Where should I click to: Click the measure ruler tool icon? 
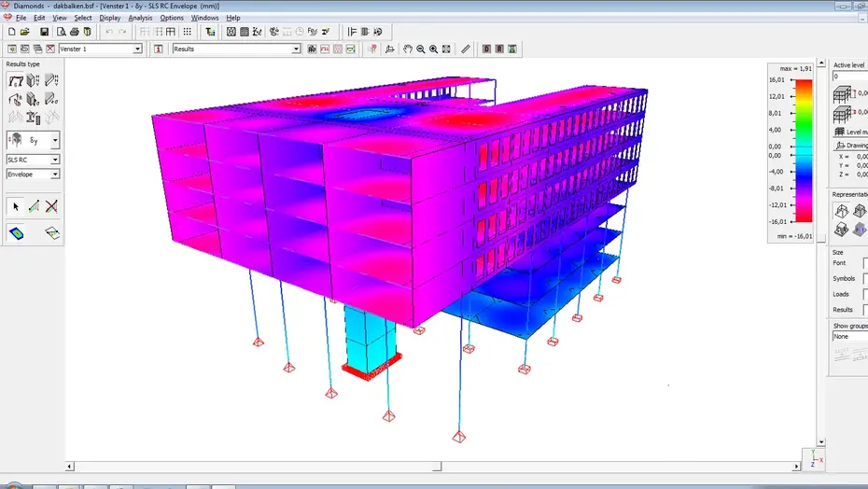tap(466, 49)
